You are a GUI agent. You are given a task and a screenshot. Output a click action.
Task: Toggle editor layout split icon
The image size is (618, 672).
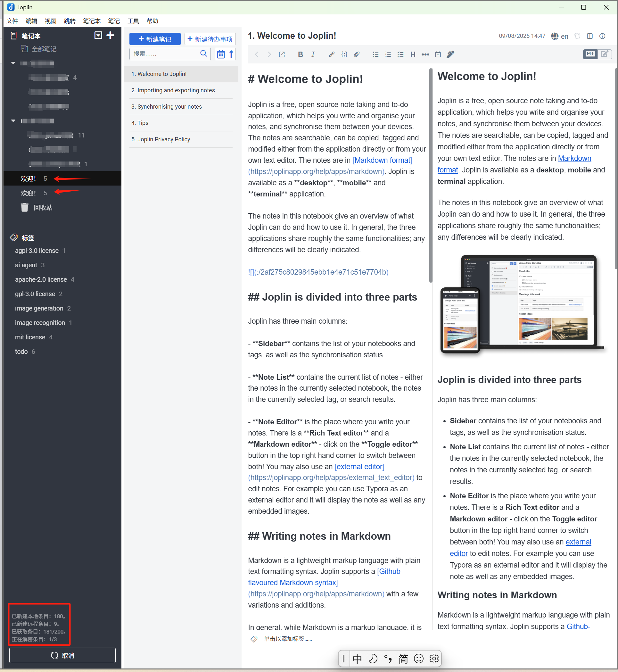[x=590, y=36]
